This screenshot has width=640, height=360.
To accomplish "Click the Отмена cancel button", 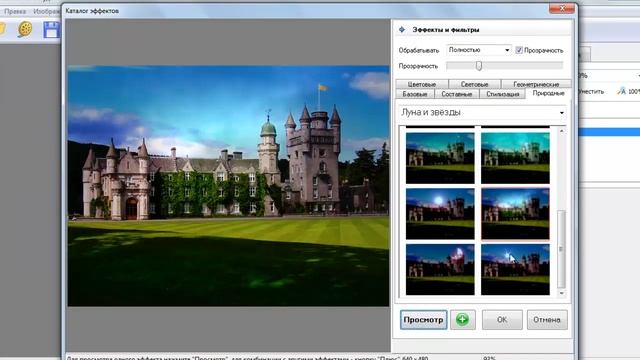I will [x=547, y=320].
